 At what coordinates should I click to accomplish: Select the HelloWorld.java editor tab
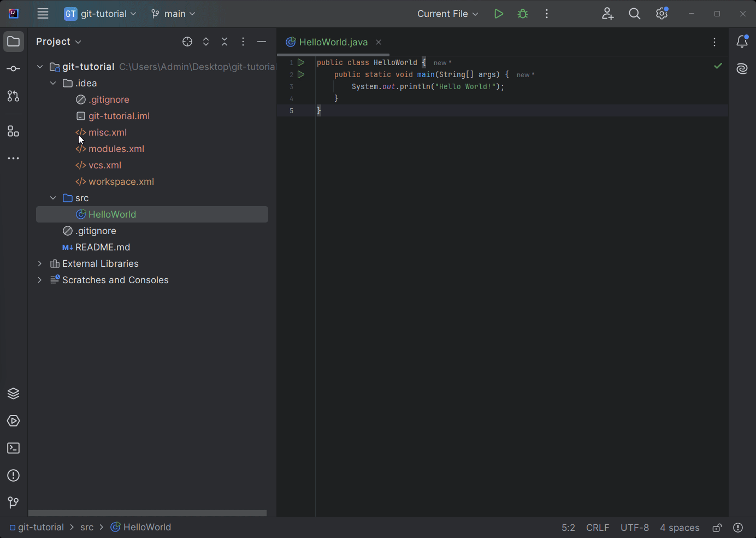click(333, 42)
